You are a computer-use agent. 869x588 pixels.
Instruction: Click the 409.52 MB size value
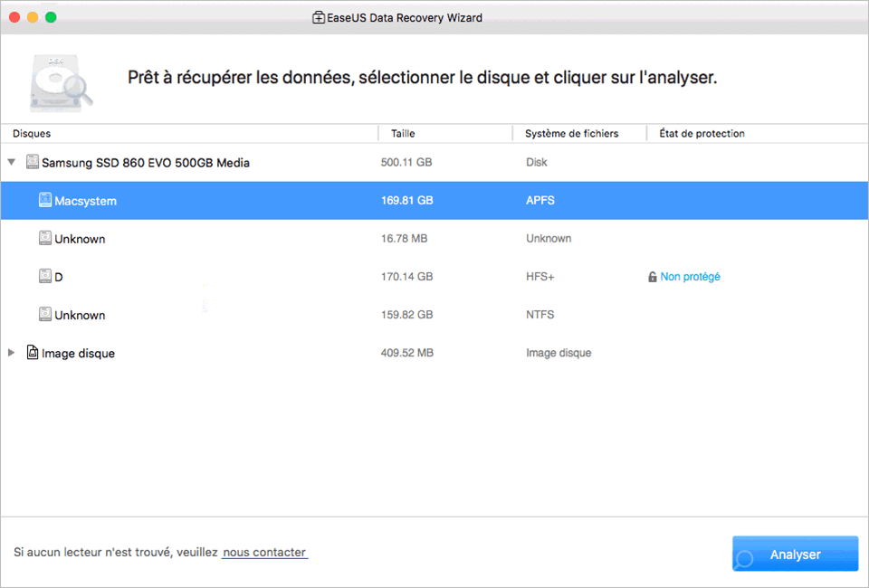tap(406, 353)
